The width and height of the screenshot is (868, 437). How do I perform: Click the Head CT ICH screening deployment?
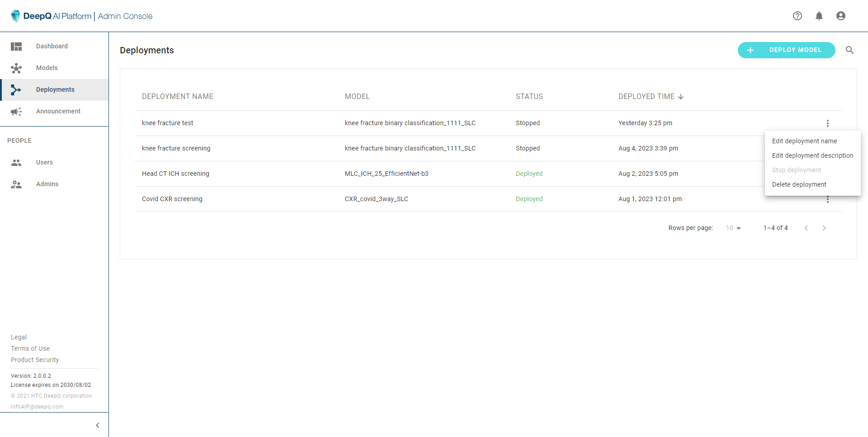coord(175,174)
